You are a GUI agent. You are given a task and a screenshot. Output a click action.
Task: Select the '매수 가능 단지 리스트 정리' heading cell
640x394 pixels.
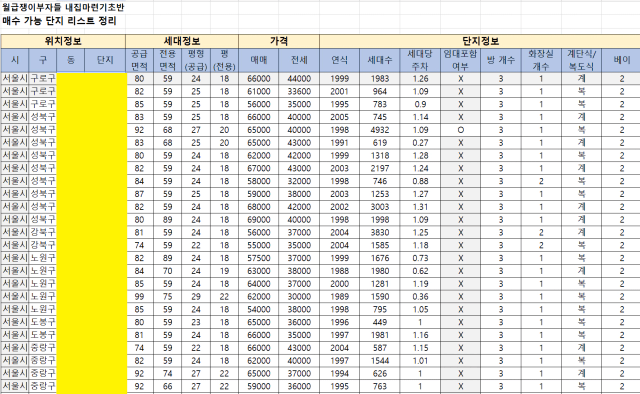click(x=60, y=21)
